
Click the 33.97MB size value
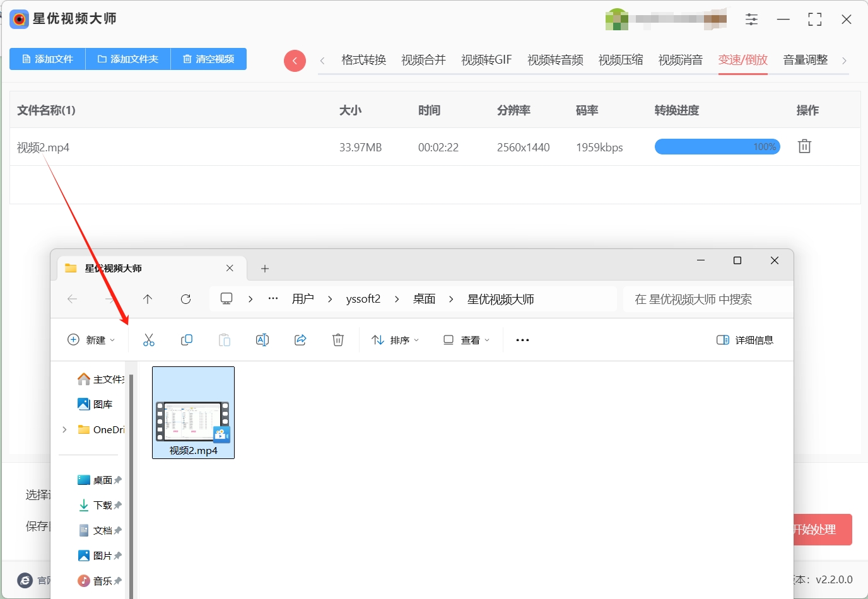[x=361, y=148]
